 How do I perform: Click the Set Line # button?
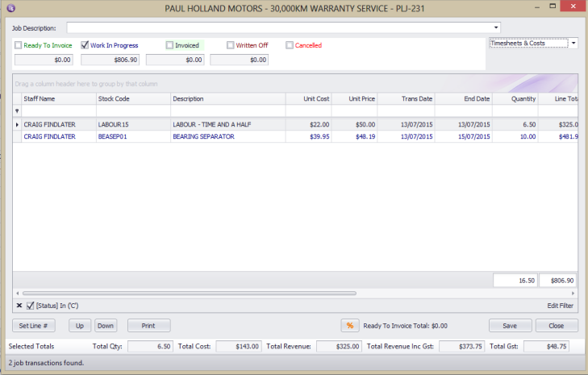point(34,326)
